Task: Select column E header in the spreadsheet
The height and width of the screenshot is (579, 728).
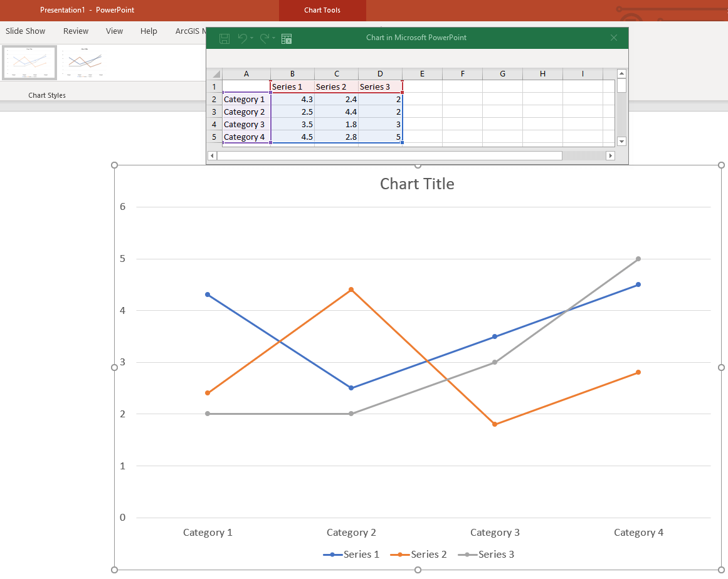Action: tap(422, 74)
